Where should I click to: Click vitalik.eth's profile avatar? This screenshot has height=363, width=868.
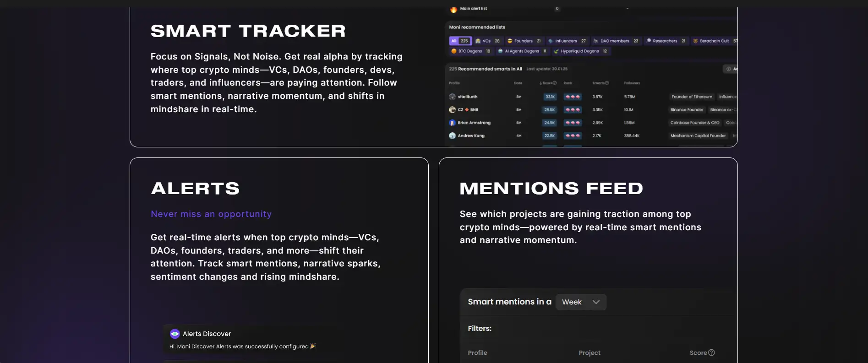coord(453,97)
